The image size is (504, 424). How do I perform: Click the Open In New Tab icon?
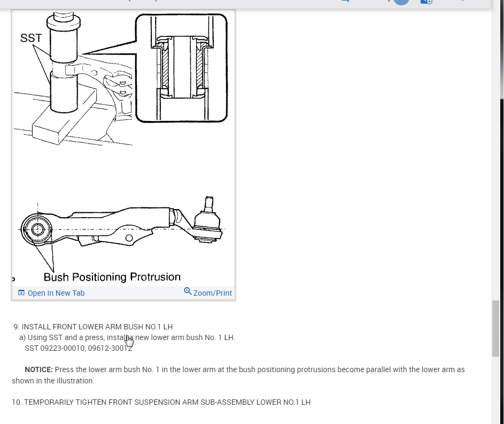click(x=21, y=292)
